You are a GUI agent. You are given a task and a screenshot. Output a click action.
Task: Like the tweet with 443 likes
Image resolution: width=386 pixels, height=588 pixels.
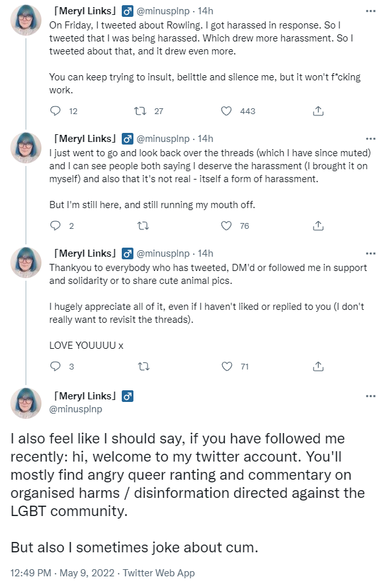click(226, 111)
